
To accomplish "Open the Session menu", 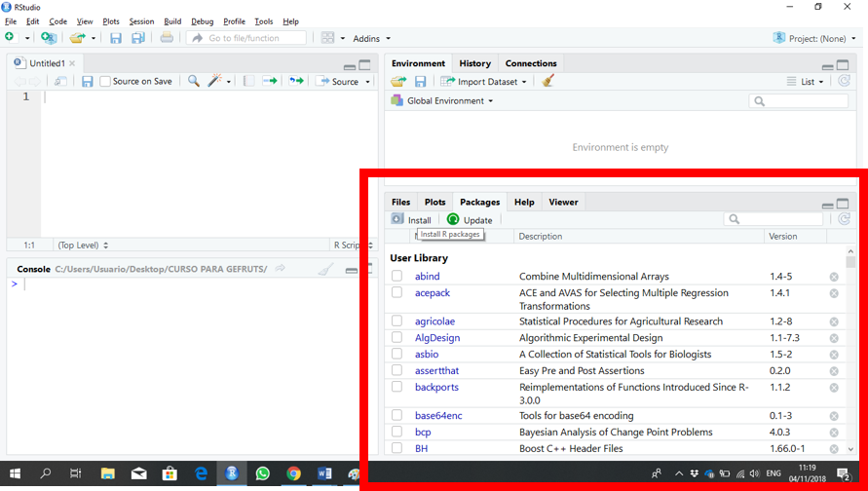I will 141,21.
